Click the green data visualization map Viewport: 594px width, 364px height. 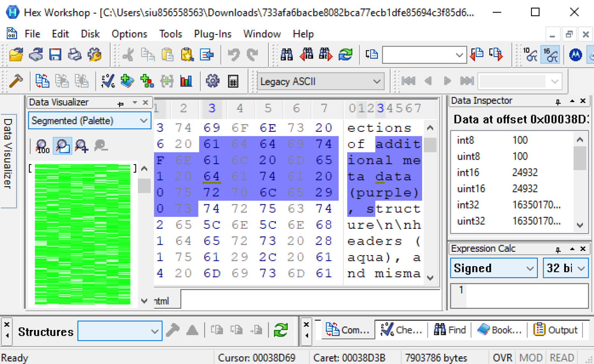tap(82, 235)
